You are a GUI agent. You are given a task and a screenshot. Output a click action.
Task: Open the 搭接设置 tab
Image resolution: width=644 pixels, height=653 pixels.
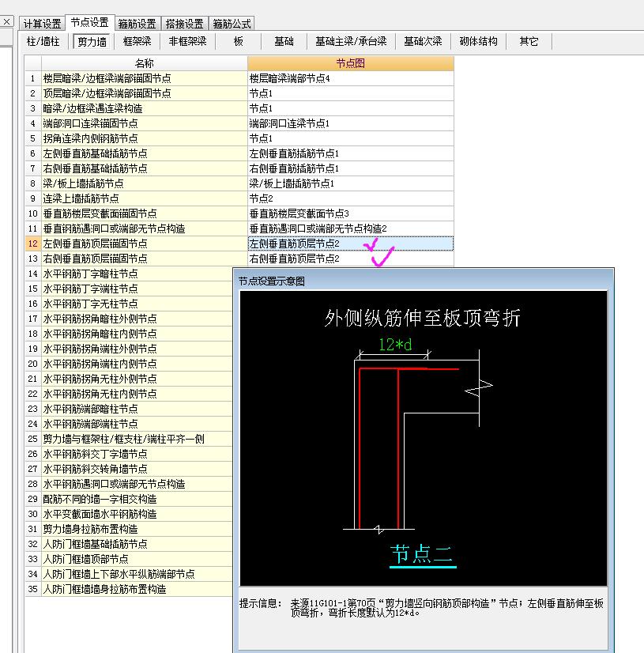pyautogui.click(x=184, y=24)
